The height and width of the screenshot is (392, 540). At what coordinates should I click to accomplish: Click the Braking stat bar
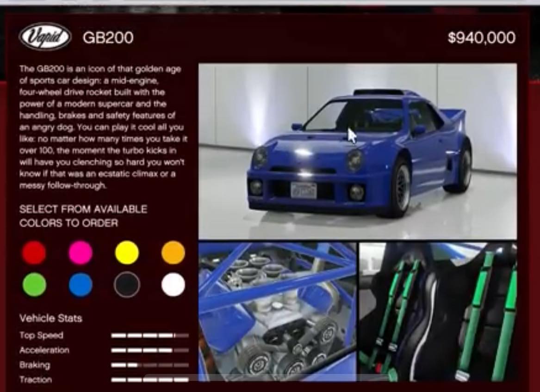pyautogui.click(x=150, y=365)
